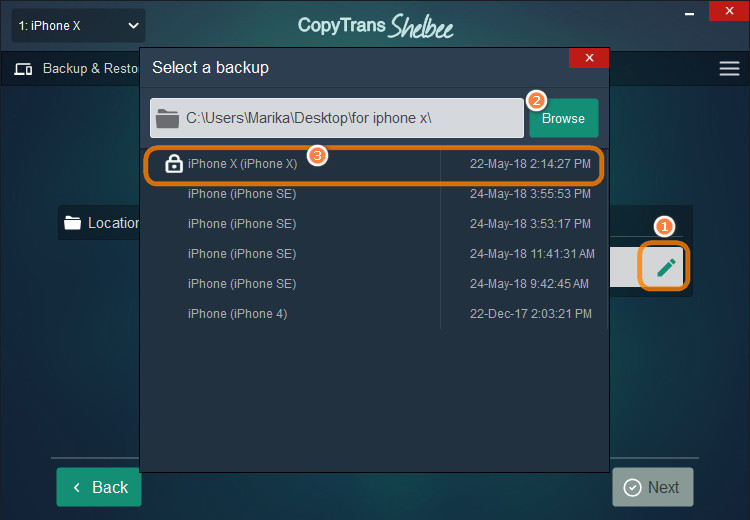The image size is (750, 520).
Task: Select the iPhone (iPhone 4) backup
Action: tap(374, 314)
